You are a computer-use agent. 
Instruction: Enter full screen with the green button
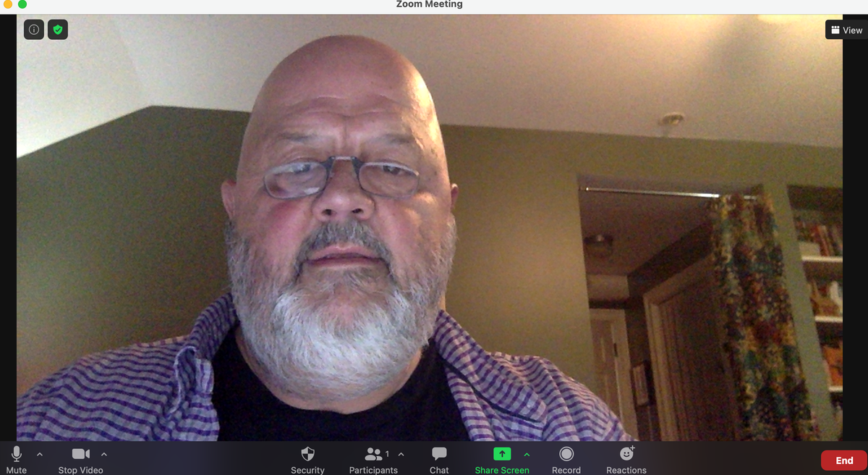pyautogui.click(x=22, y=4)
